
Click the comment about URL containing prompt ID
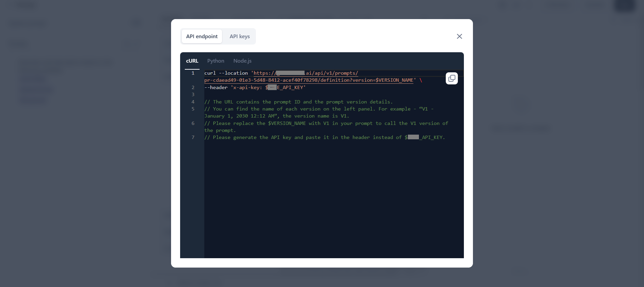(x=298, y=102)
